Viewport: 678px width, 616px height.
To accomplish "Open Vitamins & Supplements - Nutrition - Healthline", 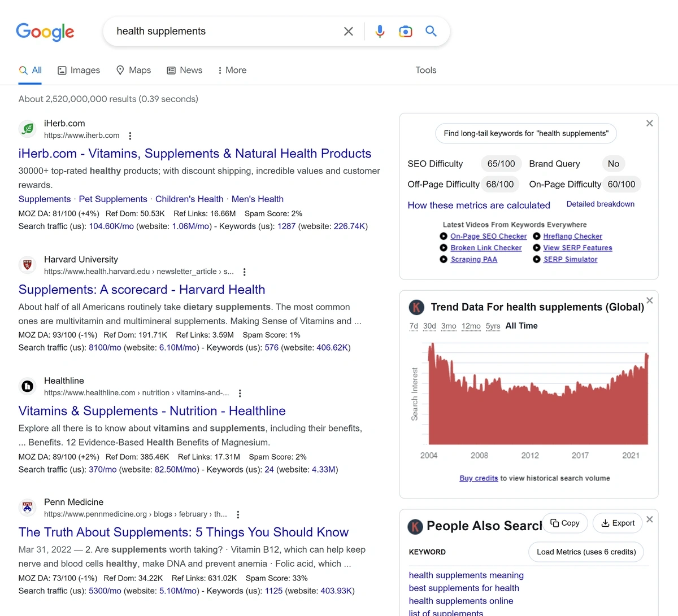I will coord(152,411).
